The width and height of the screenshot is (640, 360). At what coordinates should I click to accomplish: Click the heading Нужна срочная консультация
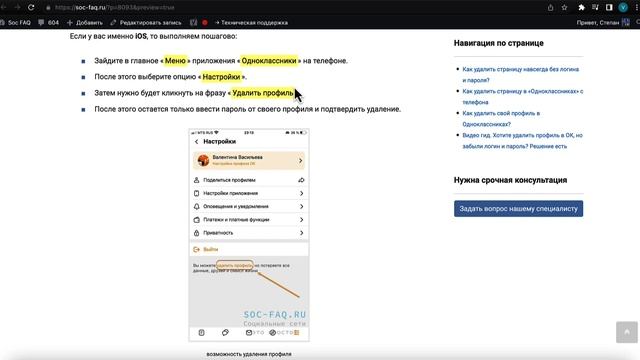point(510,180)
